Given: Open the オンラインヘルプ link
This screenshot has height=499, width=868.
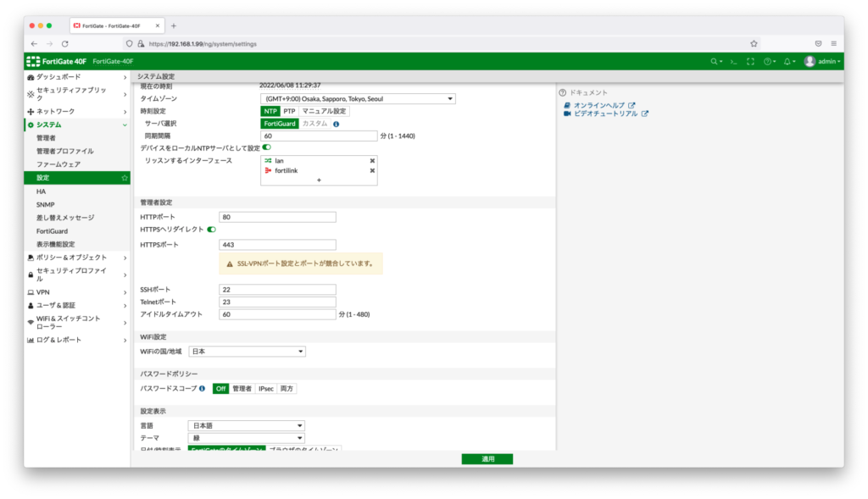Looking at the screenshot, I should 599,105.
